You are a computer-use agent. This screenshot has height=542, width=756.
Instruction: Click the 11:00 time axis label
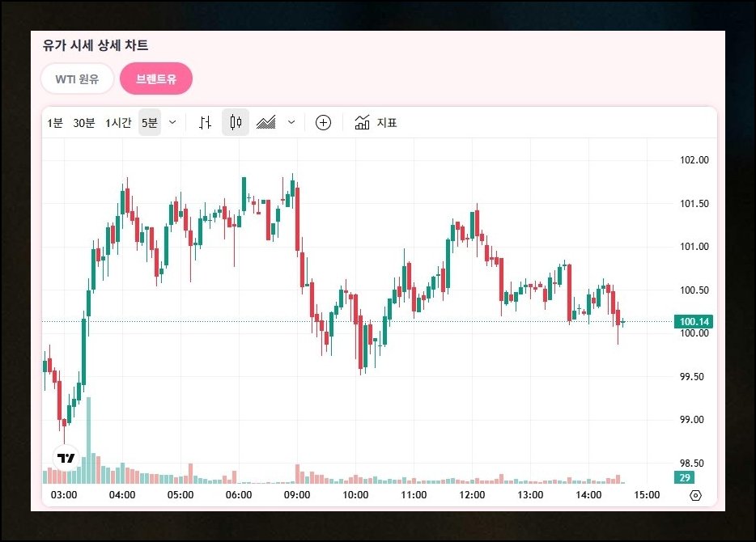(414, 495)
